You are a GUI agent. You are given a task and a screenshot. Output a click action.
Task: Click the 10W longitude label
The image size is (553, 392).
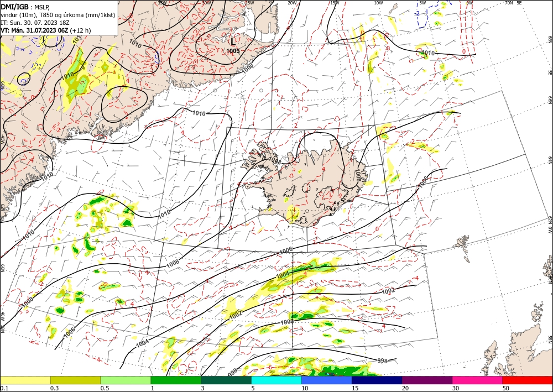[378, 3]
